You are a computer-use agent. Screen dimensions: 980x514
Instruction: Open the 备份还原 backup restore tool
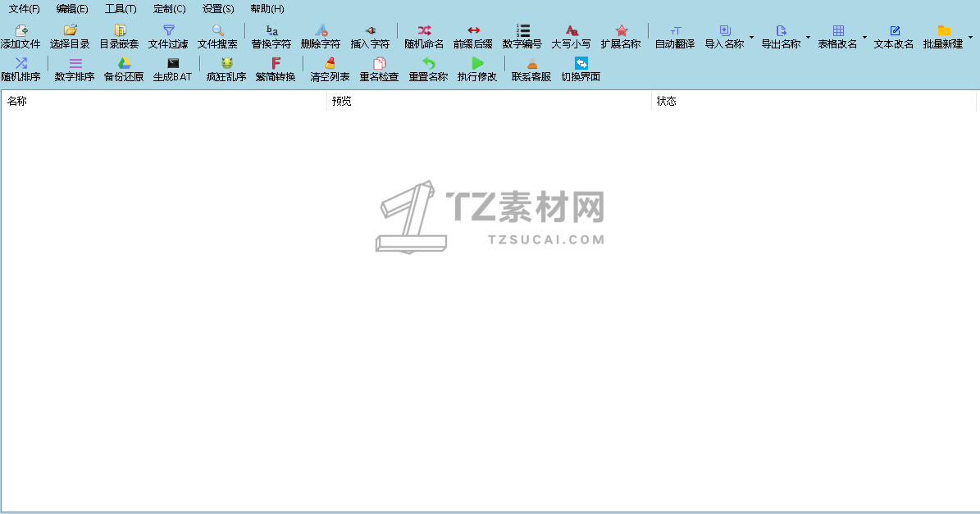(x=124, y=70)
